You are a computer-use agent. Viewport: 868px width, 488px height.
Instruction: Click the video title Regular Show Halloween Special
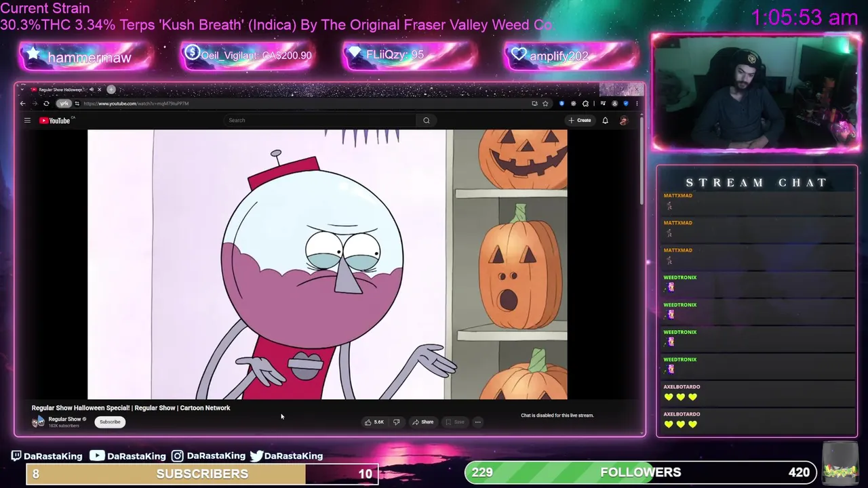tap(131, 408)
